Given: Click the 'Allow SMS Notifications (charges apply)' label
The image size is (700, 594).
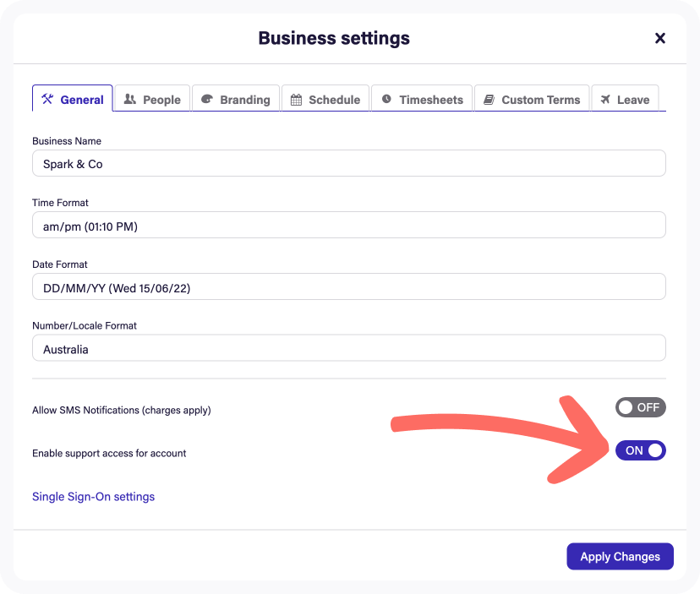Looking at the screenshot, I should 122,410.
